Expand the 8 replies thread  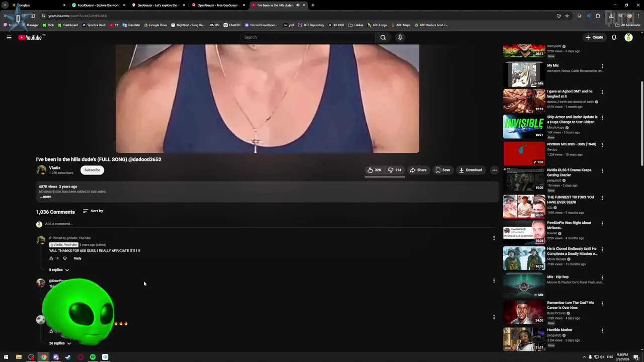point(59,270)
